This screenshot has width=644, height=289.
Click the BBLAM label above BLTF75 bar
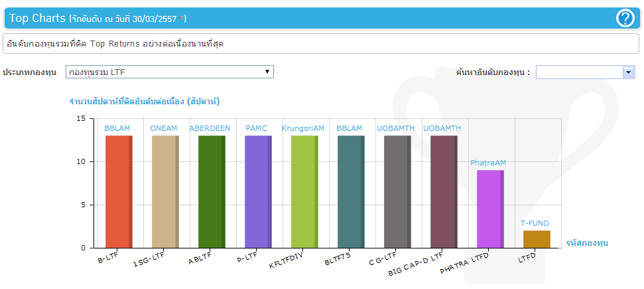tap(349, 128)
